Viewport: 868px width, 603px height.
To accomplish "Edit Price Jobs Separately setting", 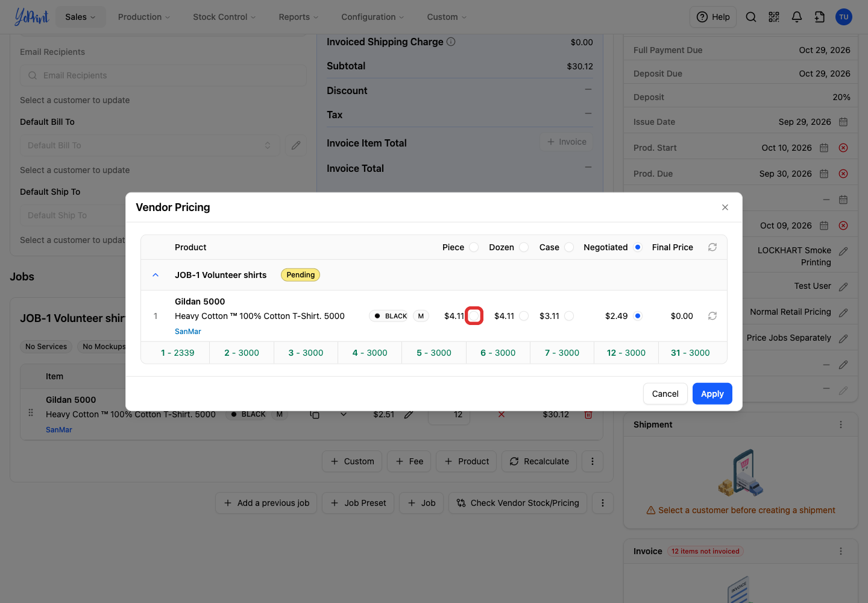I will (x=843, y=339).
